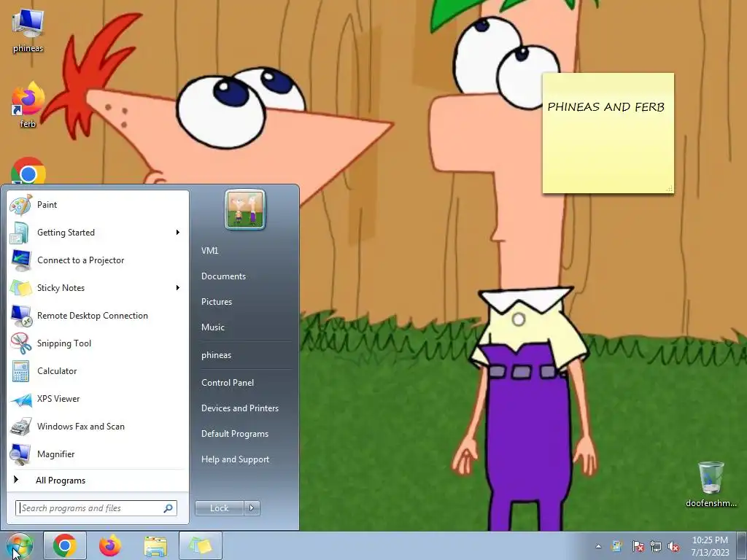Expand Getting Started submenu arrow
The image size is (747, 560).
click(x=178, y=233)
